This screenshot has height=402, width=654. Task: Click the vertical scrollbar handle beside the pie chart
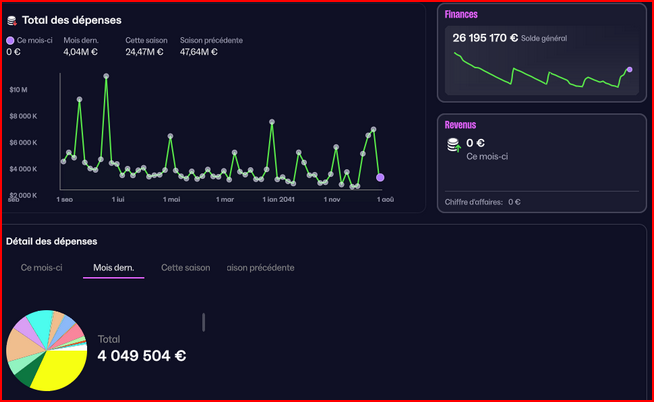click(204, 321)
